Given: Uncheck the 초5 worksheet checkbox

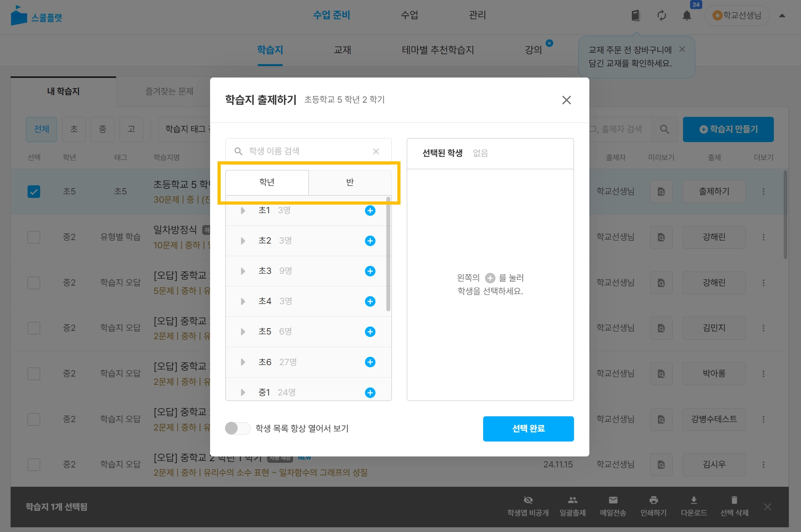Looking at the screenshot, I should pyautogui.click(x=34, y=192).
